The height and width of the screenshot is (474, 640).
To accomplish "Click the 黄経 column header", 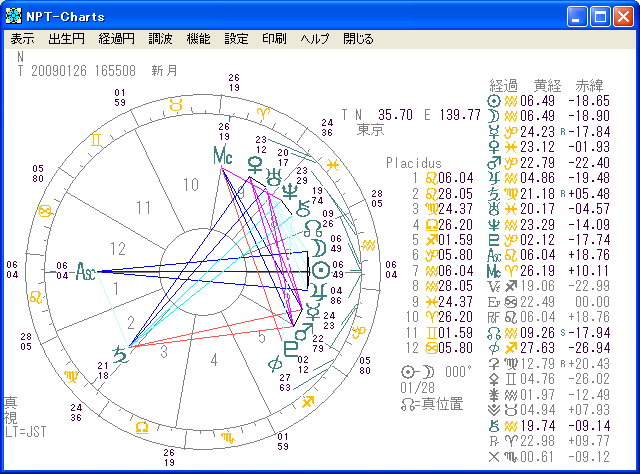I will [x=547, y=86].
